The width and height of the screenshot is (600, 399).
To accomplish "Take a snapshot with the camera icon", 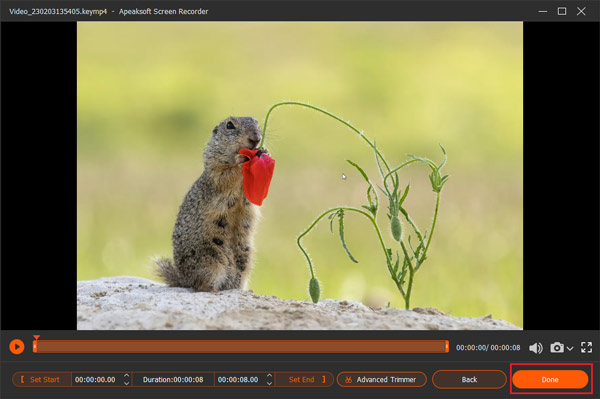I will [x=557, y=347].
